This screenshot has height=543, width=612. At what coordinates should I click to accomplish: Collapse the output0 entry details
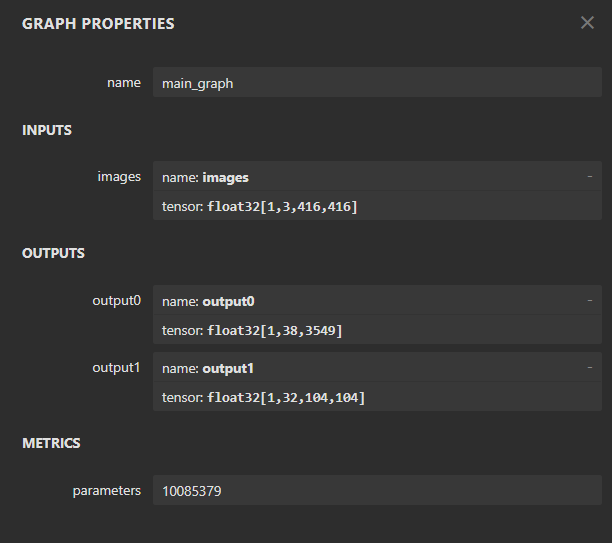(x=589, y=300)
